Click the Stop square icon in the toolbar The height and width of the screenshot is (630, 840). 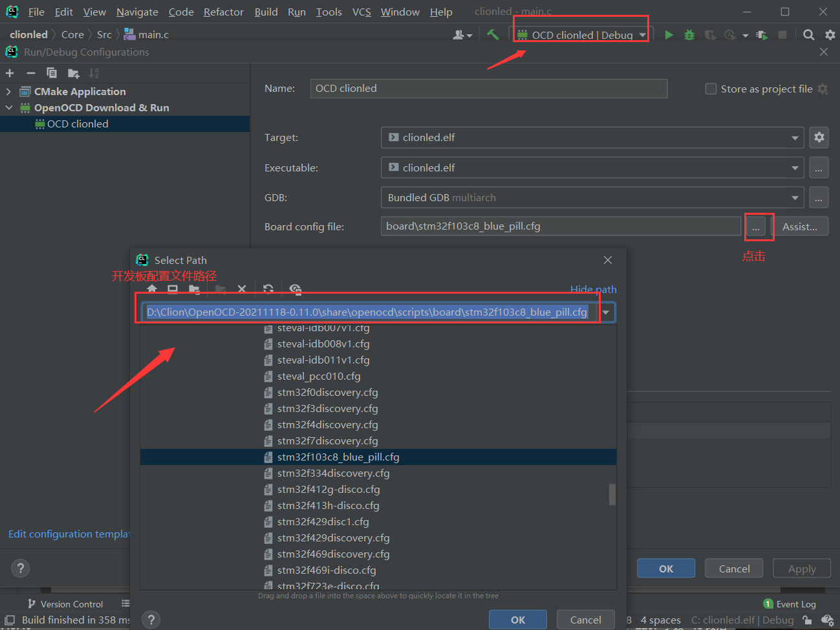point(782,35)
